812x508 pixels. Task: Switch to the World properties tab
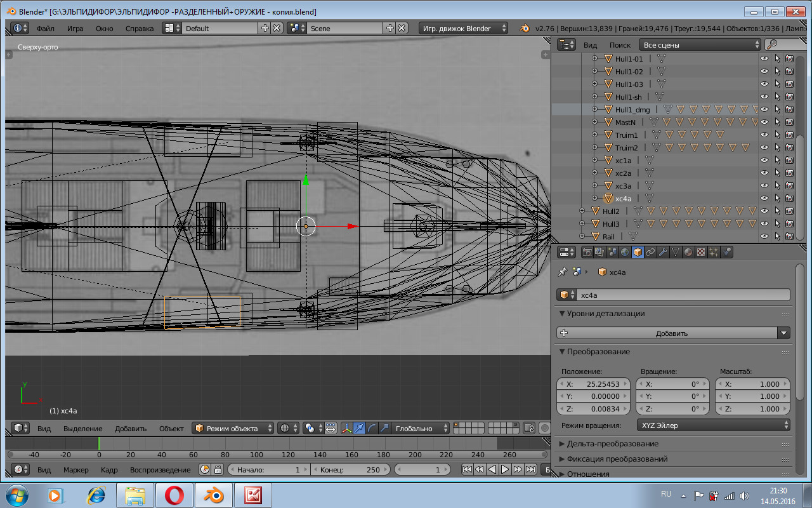tap(625, 252)
